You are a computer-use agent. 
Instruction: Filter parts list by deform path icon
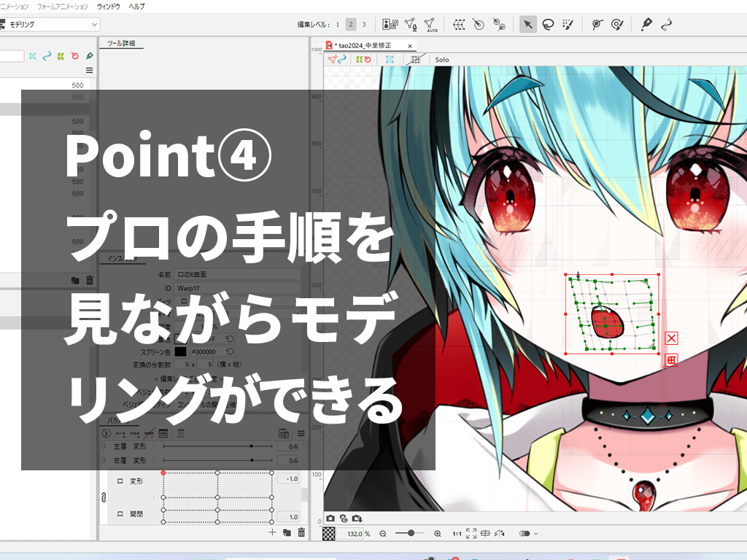tap(47, 56)
